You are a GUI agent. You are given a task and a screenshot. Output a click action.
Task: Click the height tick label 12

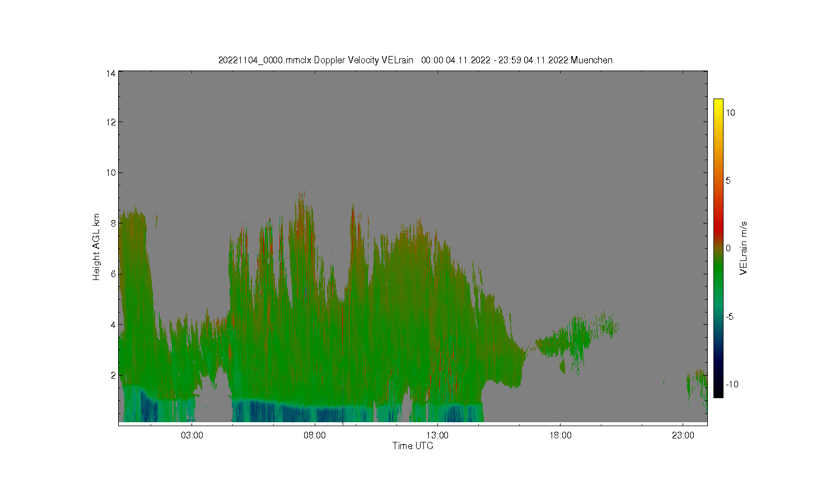(111, 122)
